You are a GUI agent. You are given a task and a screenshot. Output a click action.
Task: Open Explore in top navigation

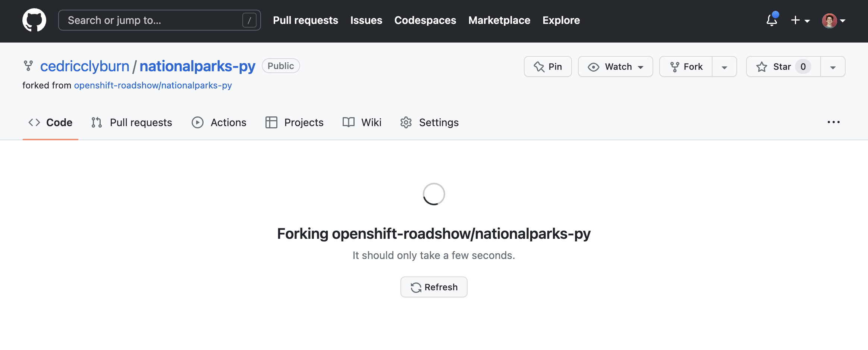[x=561, y=20]
